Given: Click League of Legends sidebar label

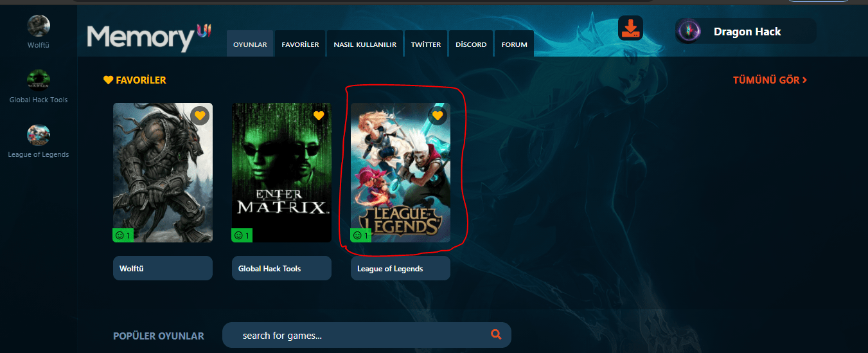Looking at the screenshot, I should tap(39, 154).
